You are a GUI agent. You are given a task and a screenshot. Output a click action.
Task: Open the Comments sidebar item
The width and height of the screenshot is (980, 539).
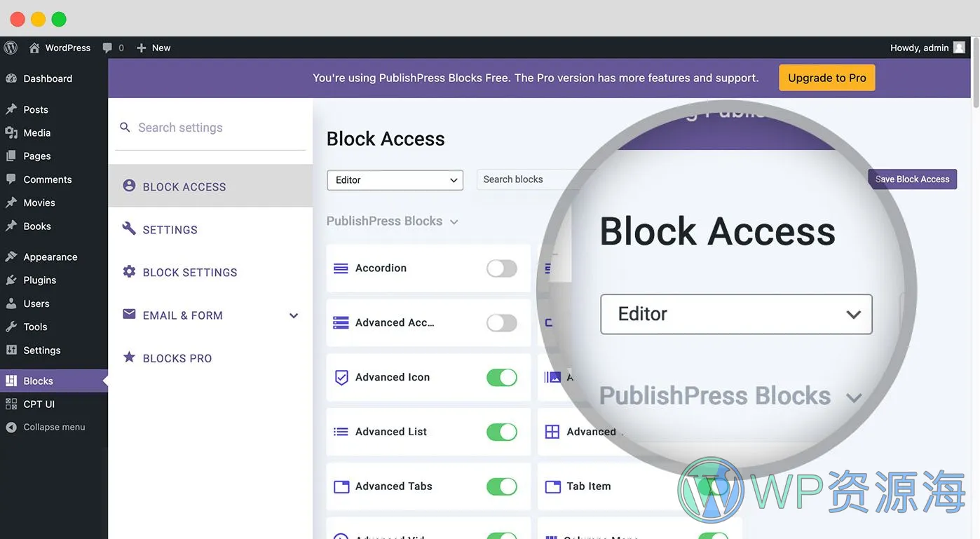click(x=54, y=179)
